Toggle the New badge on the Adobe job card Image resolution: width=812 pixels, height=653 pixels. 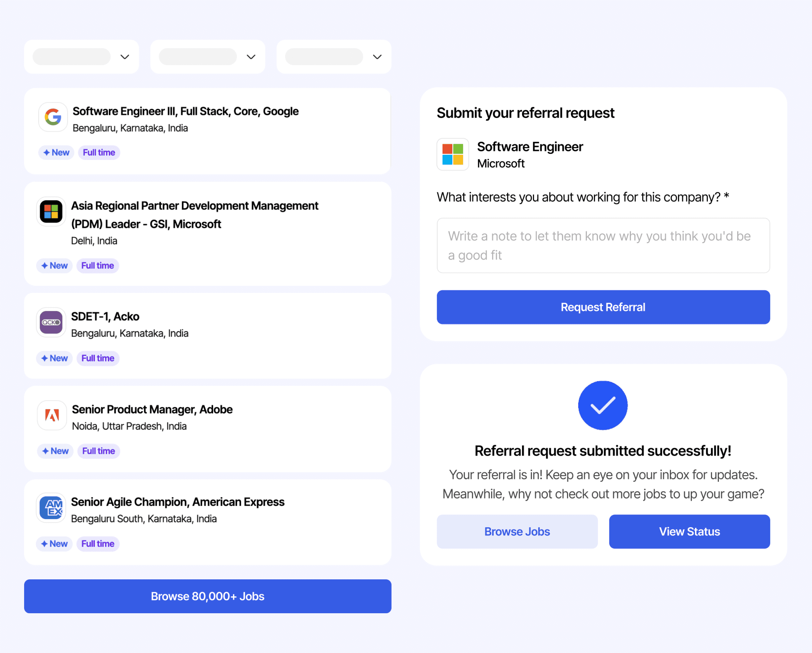55,451
